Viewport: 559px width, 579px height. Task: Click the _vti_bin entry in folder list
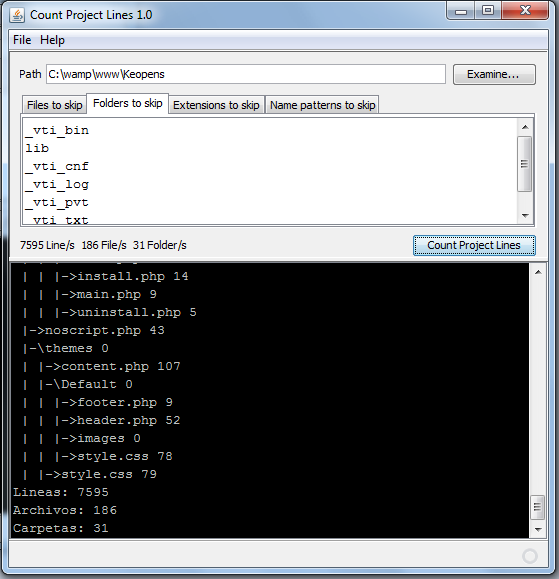57,130
